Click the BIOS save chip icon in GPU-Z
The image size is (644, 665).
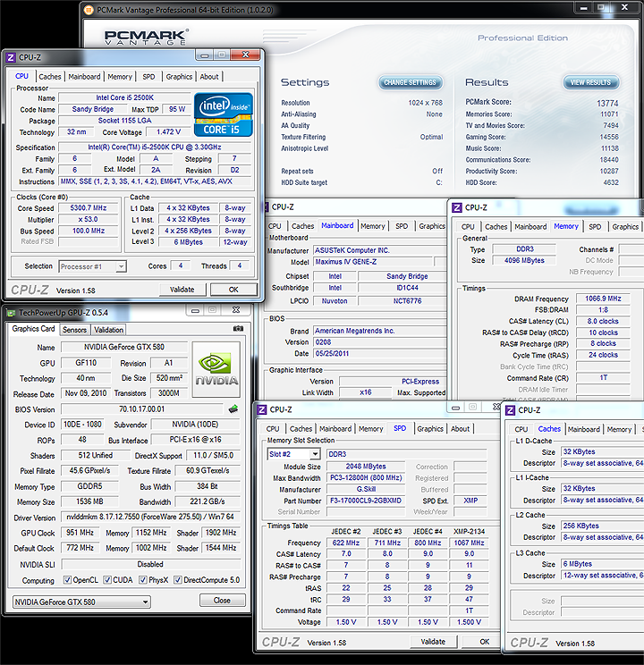click(233, 408)
